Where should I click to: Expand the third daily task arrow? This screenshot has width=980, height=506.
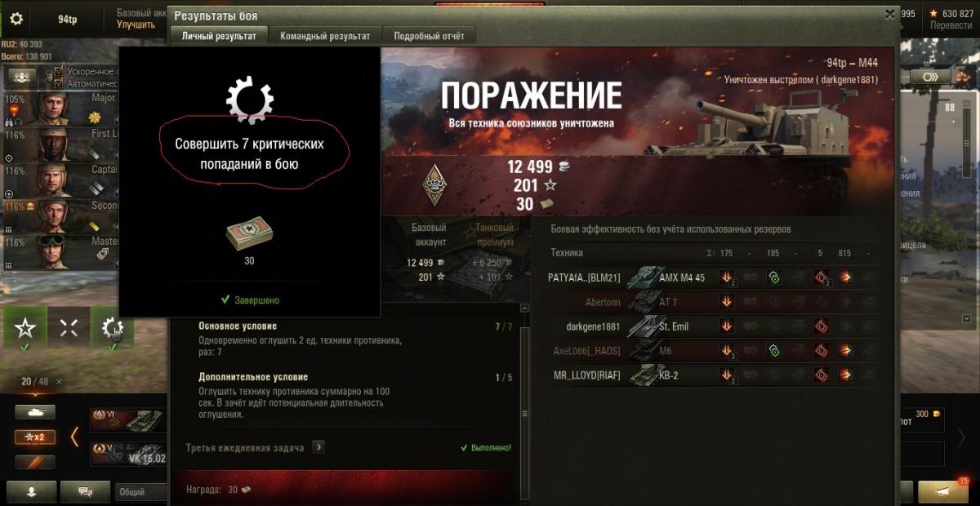point(318,447)
